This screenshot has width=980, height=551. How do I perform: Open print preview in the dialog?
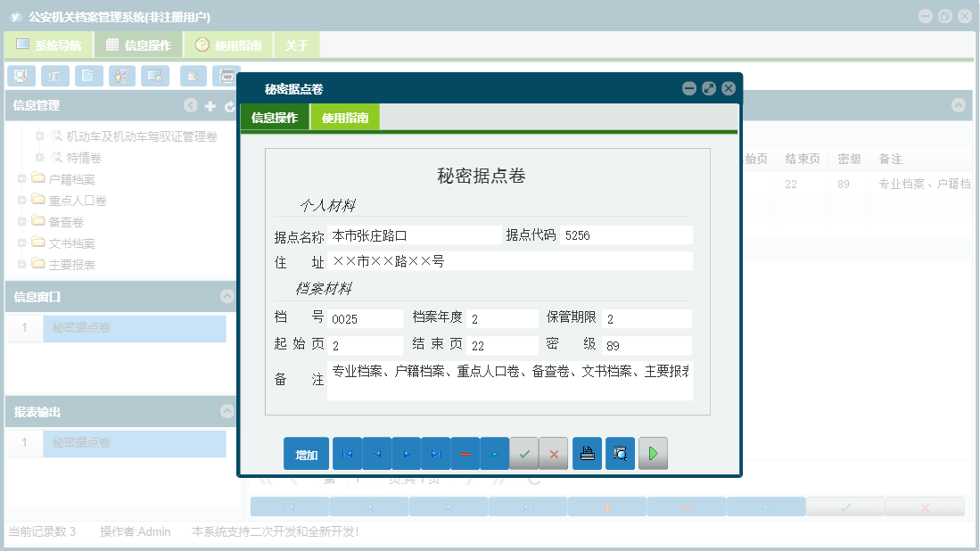coord(620,453)
